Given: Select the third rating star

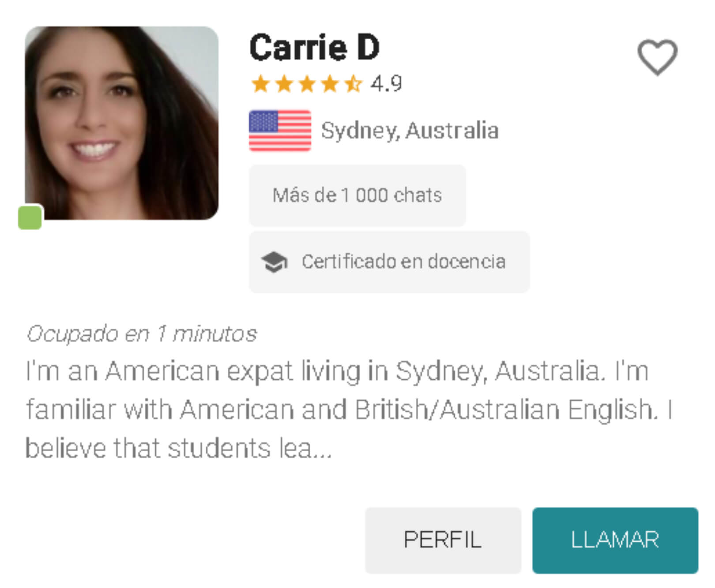Looking at the screenshot, I should (x=307, y=84).
